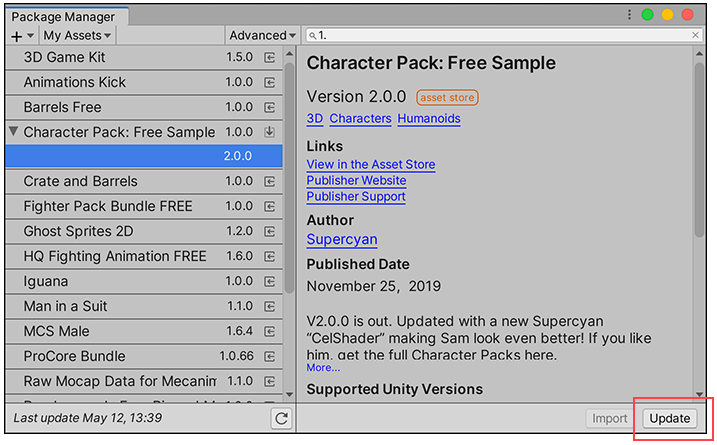Click the refresh package list icon
Image resolution: width=717 pixels, height=445 pixels.
(x=282, y=418)
